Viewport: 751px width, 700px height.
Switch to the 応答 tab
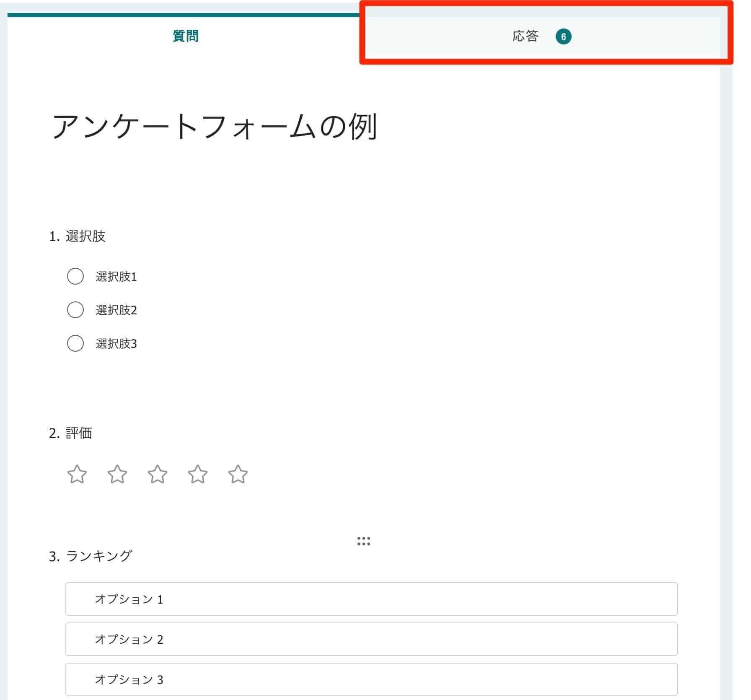(525, 36)
